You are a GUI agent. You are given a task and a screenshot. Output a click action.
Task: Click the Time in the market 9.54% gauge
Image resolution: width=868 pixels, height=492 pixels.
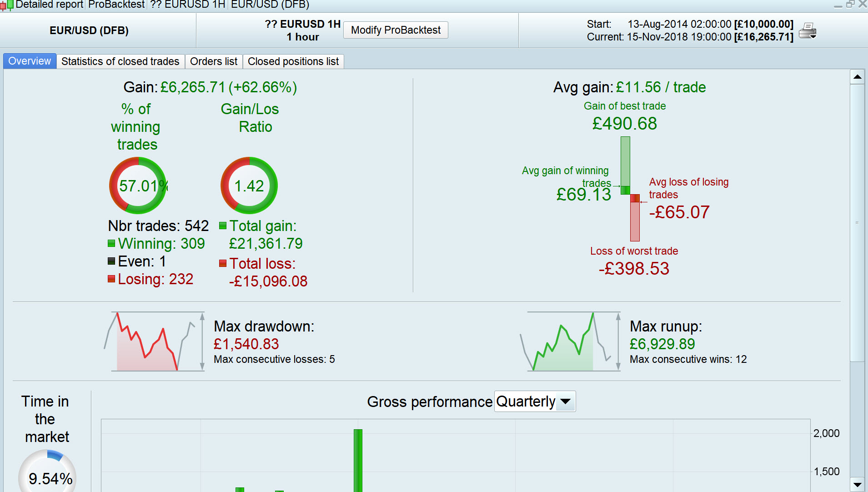pyautogui.click(x=47, y=471)
